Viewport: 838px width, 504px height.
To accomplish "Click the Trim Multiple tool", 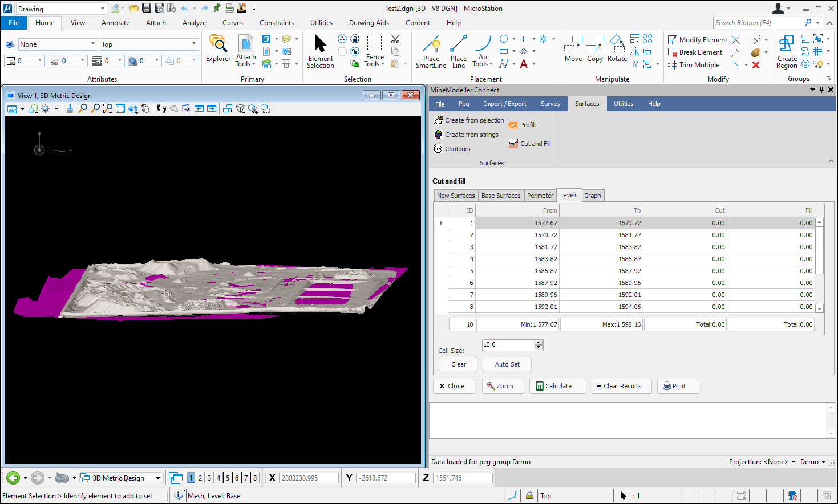I will (694, 65).
